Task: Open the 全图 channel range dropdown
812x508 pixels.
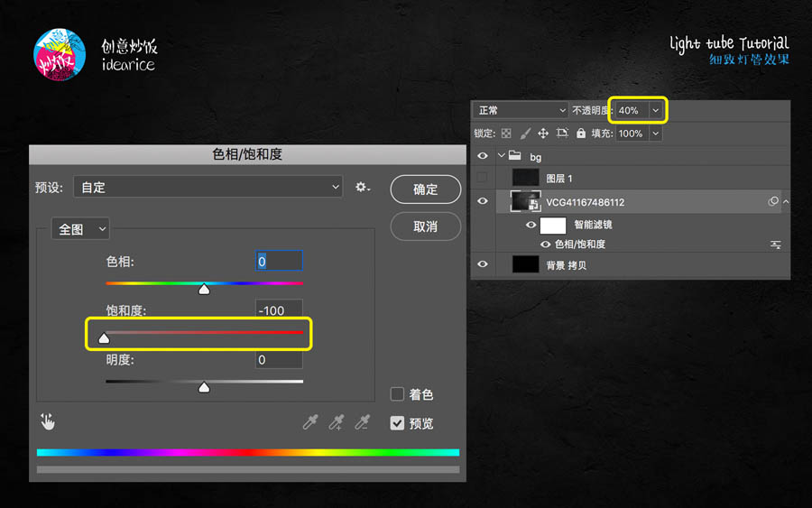Action: point(80,229)
